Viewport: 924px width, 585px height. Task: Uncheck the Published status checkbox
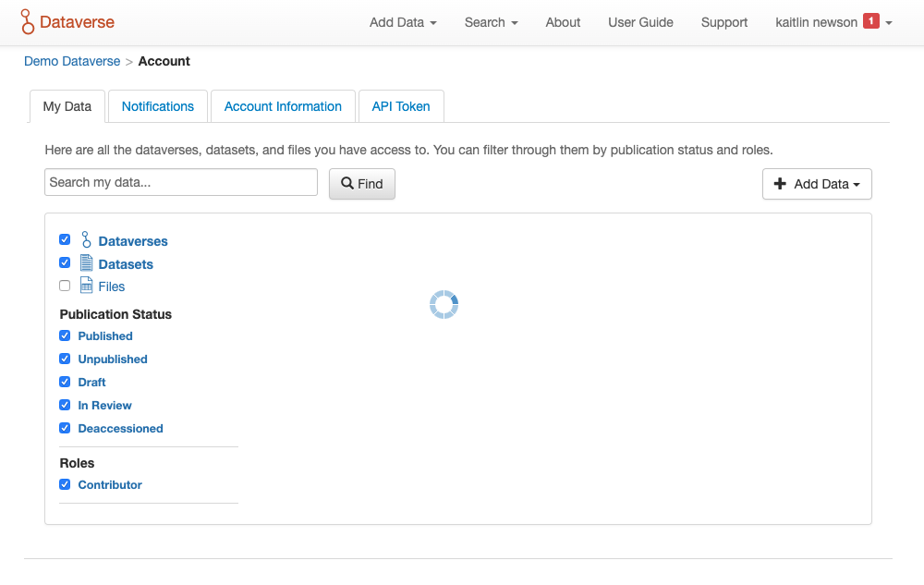coord(65,335)
